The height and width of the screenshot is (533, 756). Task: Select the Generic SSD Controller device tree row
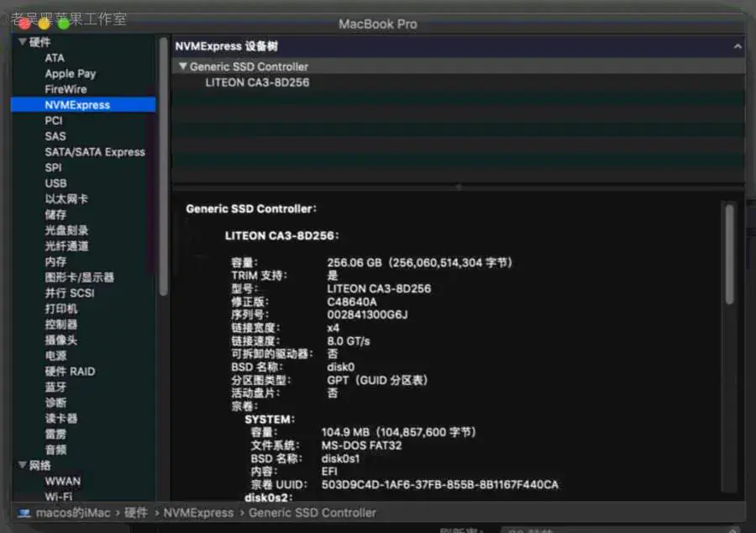coord(458,66)
